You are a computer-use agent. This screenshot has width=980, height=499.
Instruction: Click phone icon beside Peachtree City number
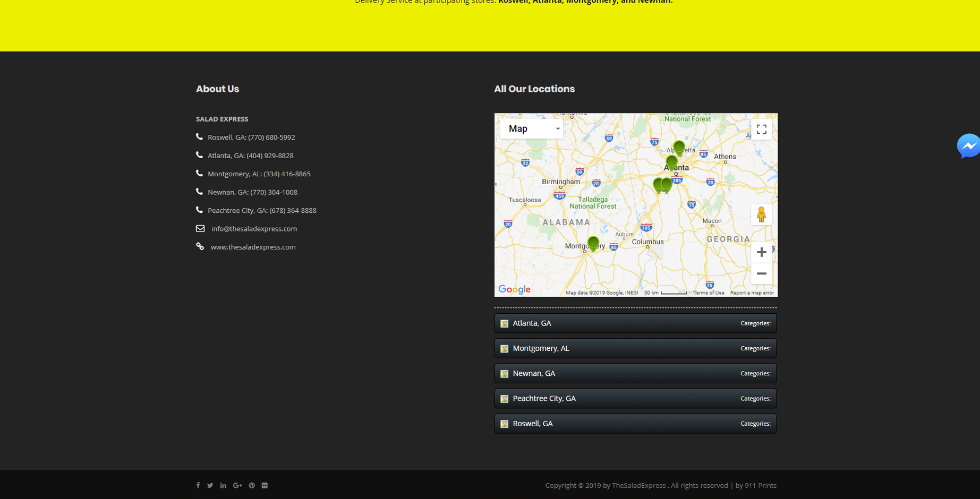200,210
